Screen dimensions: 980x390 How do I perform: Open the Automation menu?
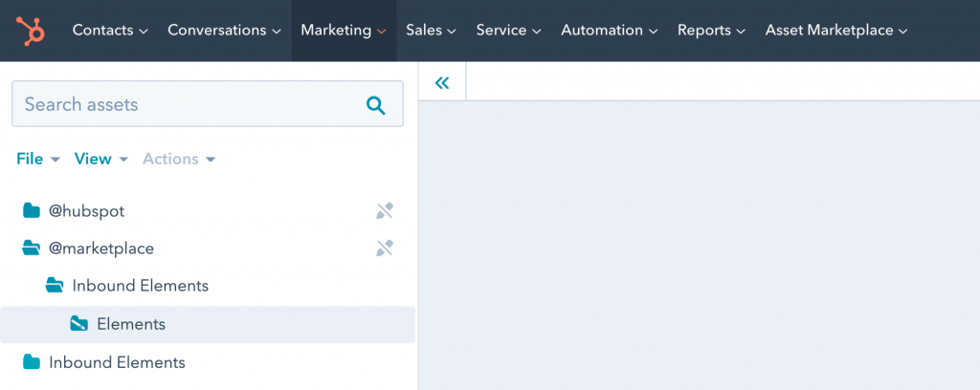pyautogui.click(x=610, y=30)
